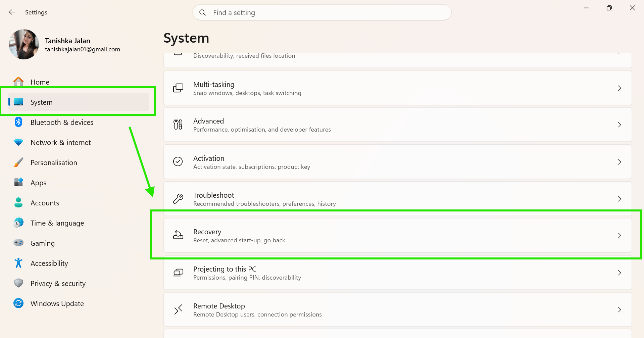
Task: Click Tanishka Jalan profile picture
Action: (24, 44)
